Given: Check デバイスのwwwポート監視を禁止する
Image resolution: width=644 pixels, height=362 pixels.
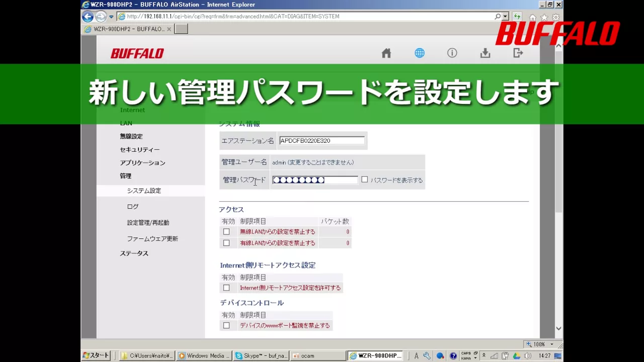Looking at the screenshot, I should (226, 326).
